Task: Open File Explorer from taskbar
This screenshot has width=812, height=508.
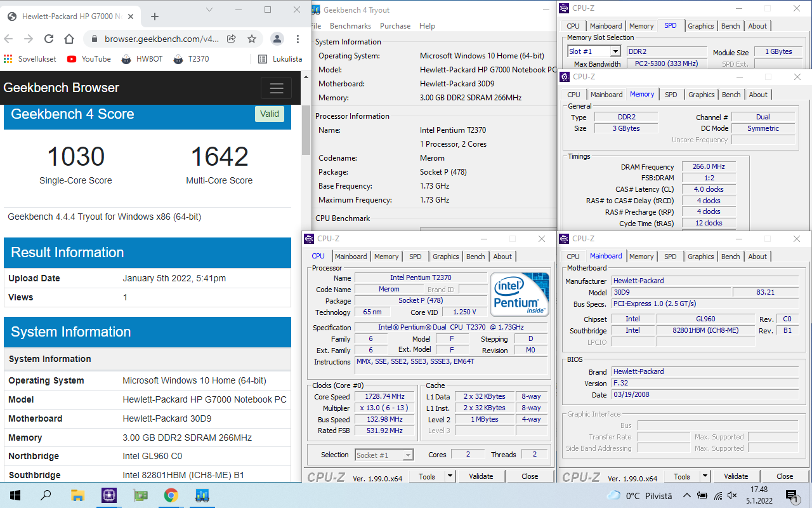Action: [x=77, y=495]
